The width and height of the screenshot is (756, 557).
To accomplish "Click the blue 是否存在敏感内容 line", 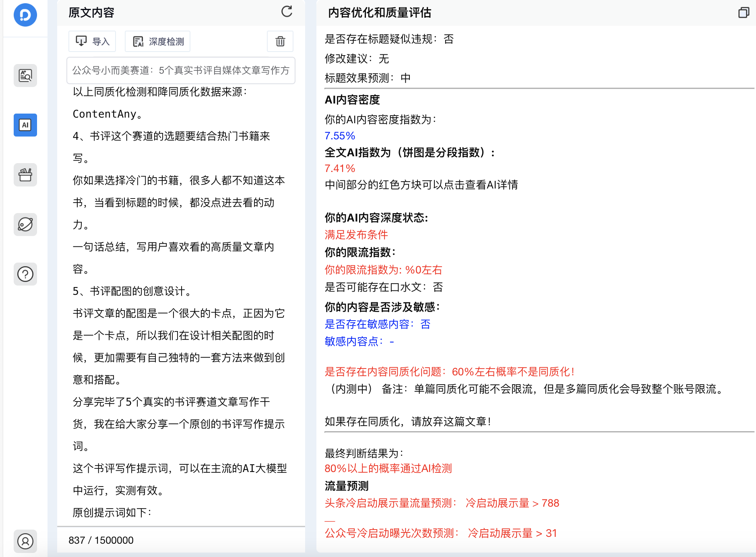I will tap(377, 324).
